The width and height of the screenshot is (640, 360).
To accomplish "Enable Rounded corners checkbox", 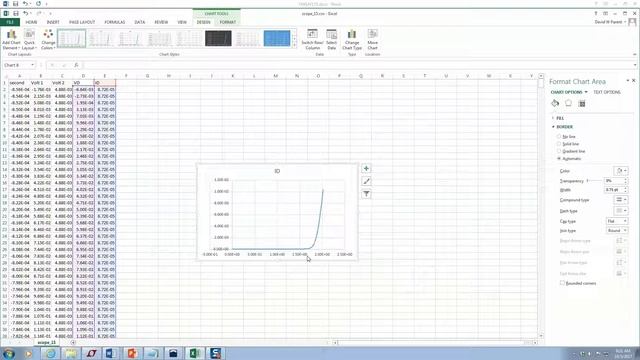I will click(562, 283).
